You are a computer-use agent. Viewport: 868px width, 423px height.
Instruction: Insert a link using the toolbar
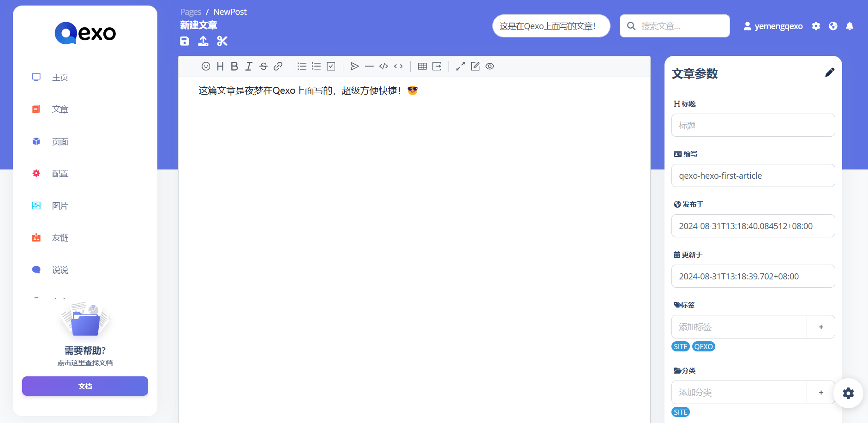point(278,66)
